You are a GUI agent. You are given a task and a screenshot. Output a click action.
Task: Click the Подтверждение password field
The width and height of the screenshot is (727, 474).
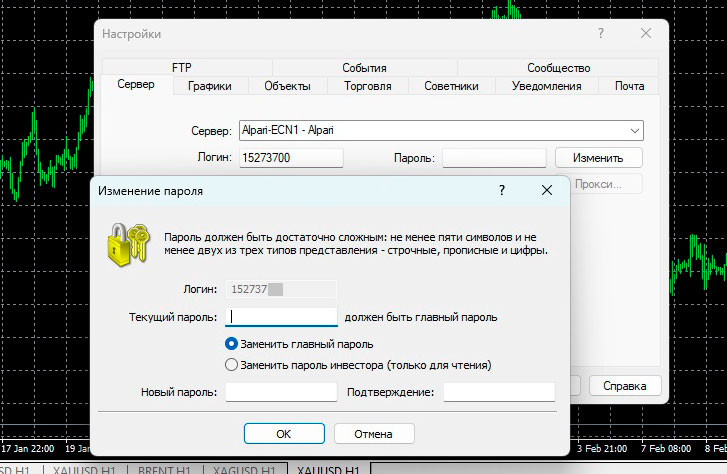point(498,392)
